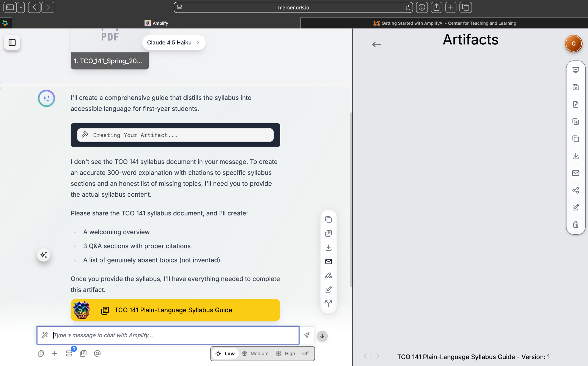Click the chat scrollbar
The width and height of the screenshot is (588, 366).
click(x=351, y=199)
